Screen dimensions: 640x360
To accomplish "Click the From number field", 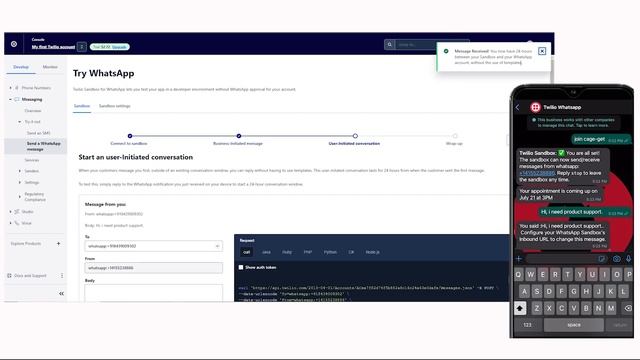I will click(x=153, y=268).
